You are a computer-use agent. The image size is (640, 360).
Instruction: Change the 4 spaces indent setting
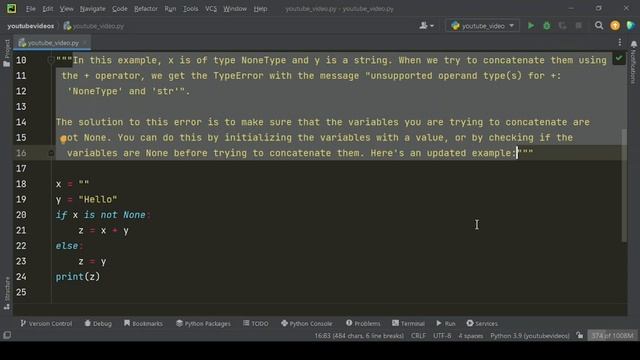point(471,336)
